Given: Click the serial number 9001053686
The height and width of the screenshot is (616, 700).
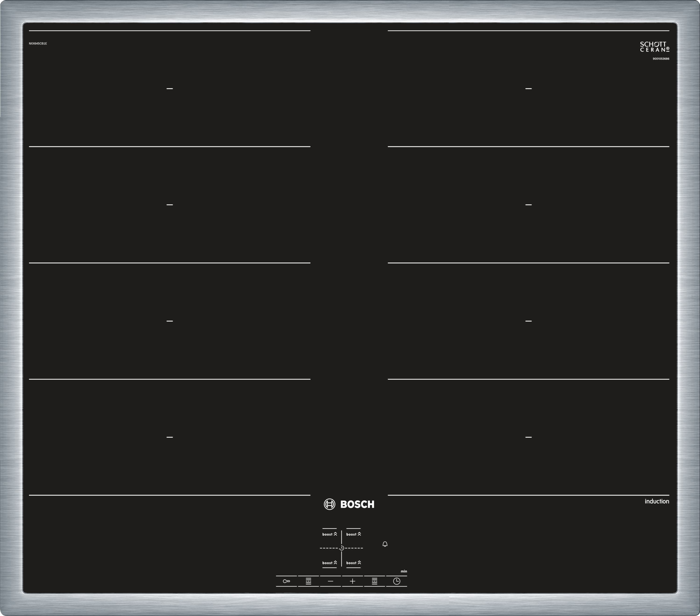Looking at the screenshot, I should coord(661,59).
